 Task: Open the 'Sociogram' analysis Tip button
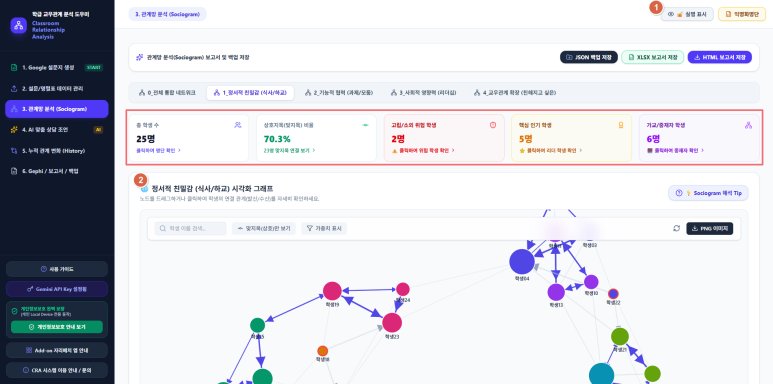(708, 193)
